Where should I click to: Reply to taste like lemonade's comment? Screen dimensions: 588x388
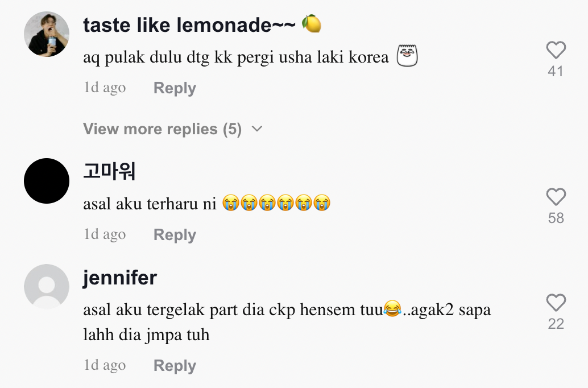175,88
